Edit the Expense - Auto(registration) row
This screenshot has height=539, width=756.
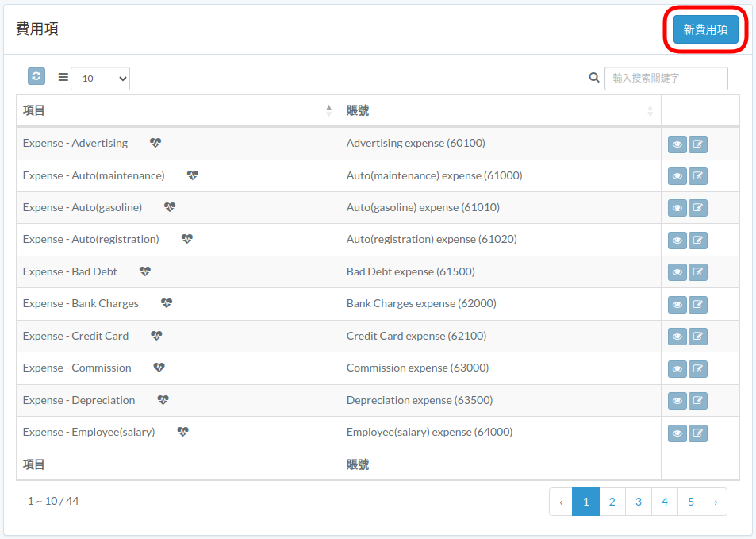click(x=697, y=241)
